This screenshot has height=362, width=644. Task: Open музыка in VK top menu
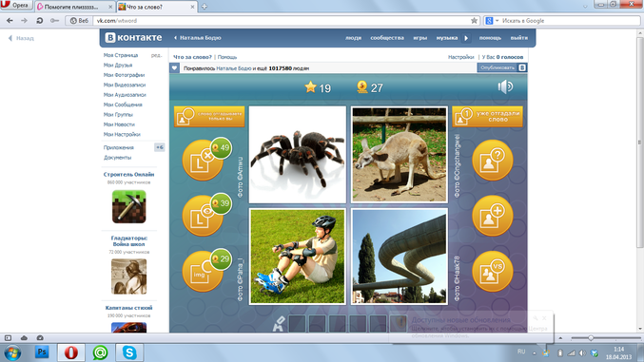click(447, 38)
